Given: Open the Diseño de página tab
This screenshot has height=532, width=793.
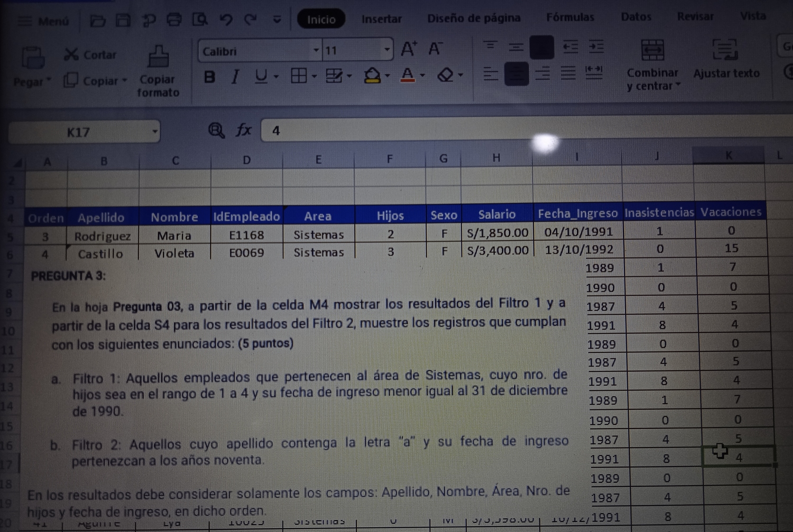Looking at the screenshot, I should pos(474,18).
